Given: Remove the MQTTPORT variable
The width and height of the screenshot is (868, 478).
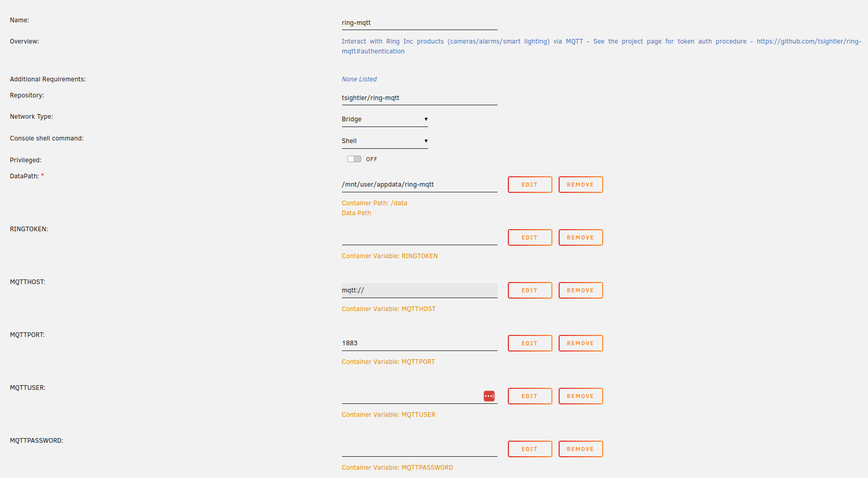Looking at the screenshot, I should pos(580,343).
